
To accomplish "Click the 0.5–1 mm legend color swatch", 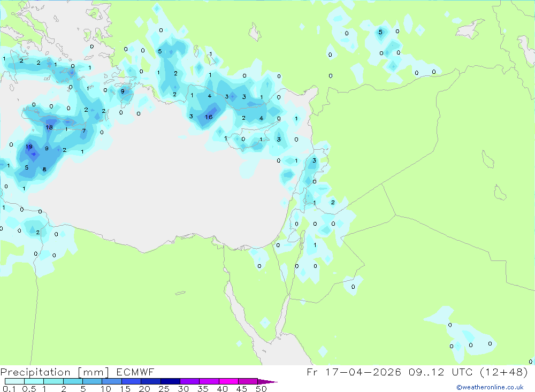I will (x=34, y=381).
